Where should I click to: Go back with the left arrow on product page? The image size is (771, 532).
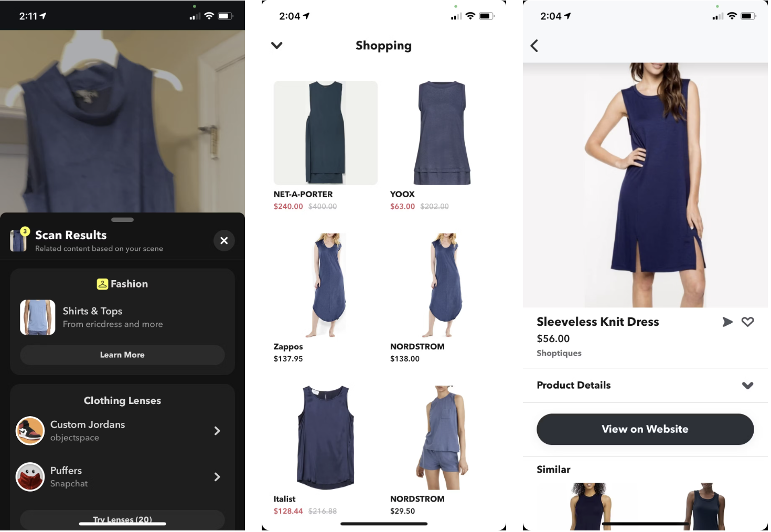[534, 46]
